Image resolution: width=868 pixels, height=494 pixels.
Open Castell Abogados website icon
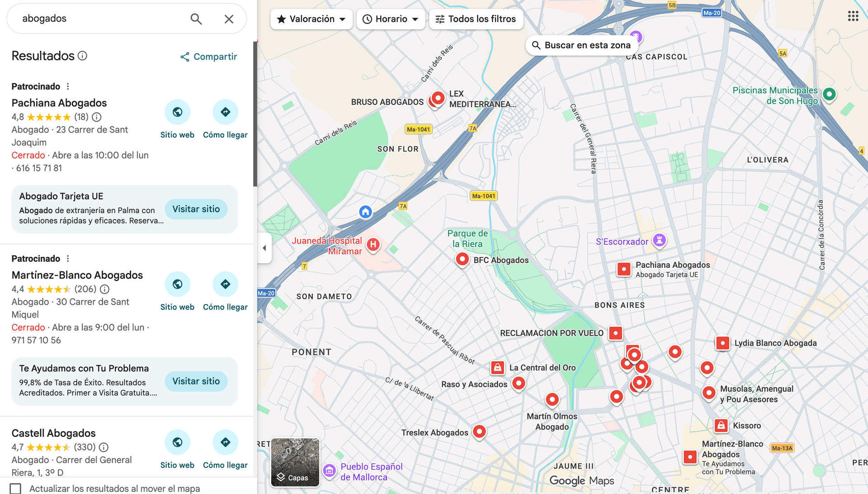[177, 442]
